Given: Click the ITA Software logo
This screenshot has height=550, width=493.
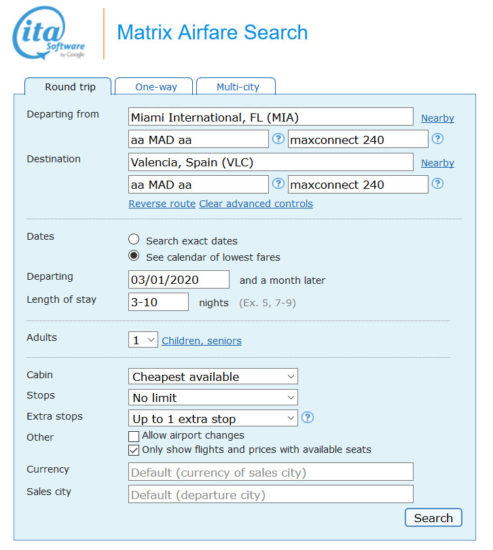Looking at the screenshot, I should pyautogui.click(x=49, y=33).
